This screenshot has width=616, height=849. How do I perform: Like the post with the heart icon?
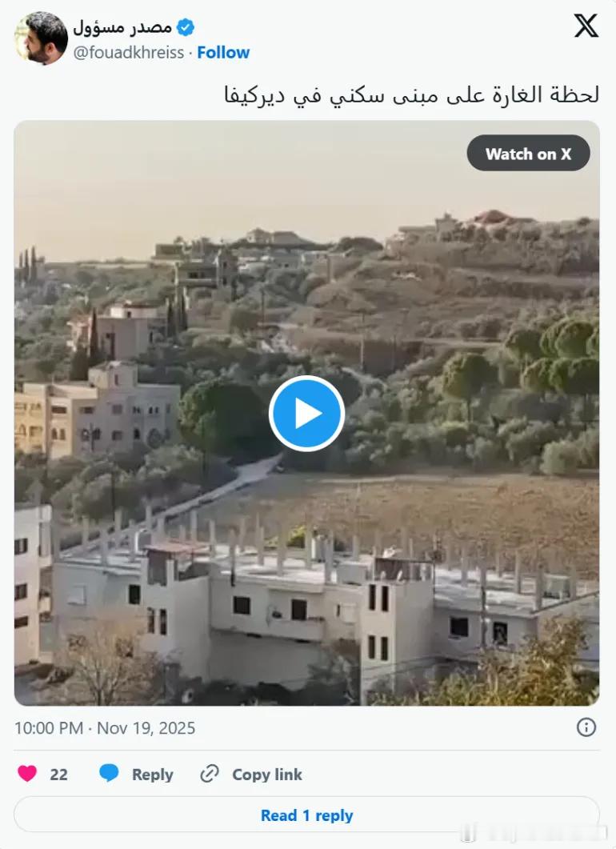27,773
